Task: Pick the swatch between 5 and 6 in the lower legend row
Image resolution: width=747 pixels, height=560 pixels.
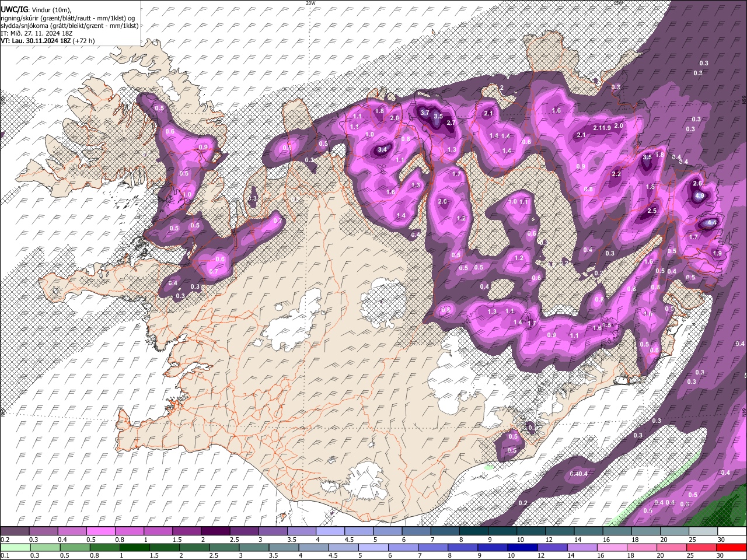Action: click(373, 547)
